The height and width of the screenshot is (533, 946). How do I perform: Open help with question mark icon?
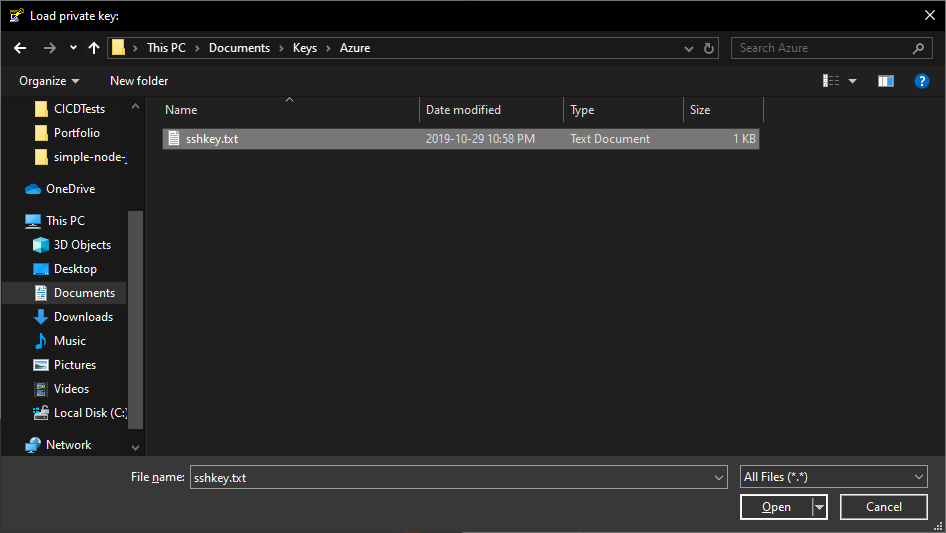coord(921,81)
